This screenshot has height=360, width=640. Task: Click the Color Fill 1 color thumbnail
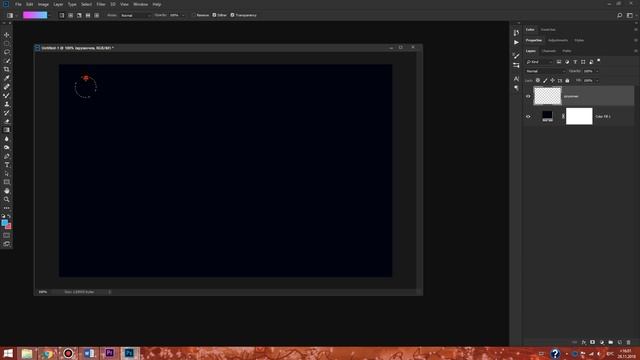[x=547, y=116]
